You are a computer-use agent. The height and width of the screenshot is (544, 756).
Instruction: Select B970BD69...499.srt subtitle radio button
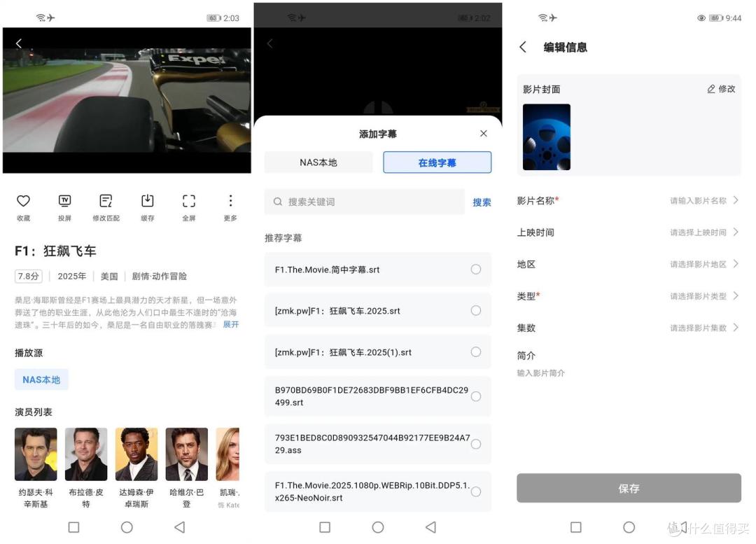click(476, 396)
